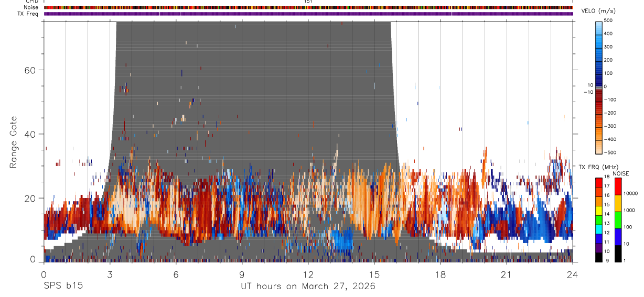This screenshot has width=644, height=297.
Task: Click the red top swatch of the NOISE bar
Action: pos(618,186)
